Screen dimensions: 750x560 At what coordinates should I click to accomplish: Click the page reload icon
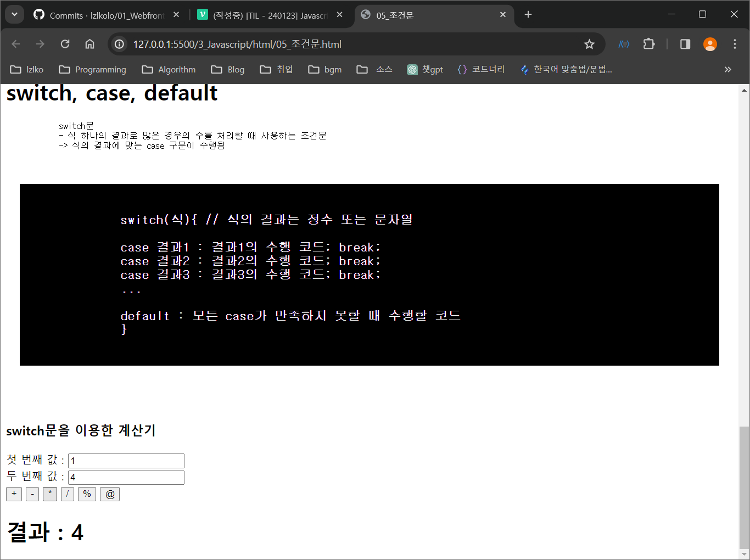coord(65,44)
